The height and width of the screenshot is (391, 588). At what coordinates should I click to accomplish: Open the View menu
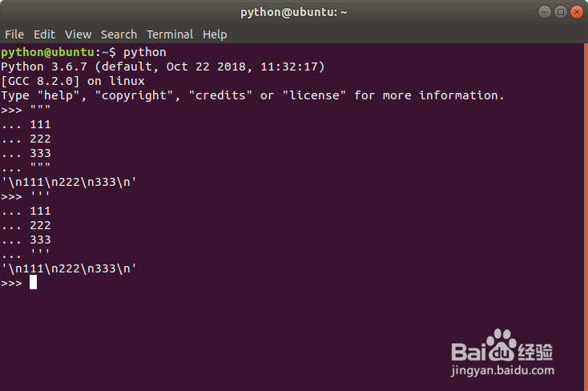click(79, 34)
